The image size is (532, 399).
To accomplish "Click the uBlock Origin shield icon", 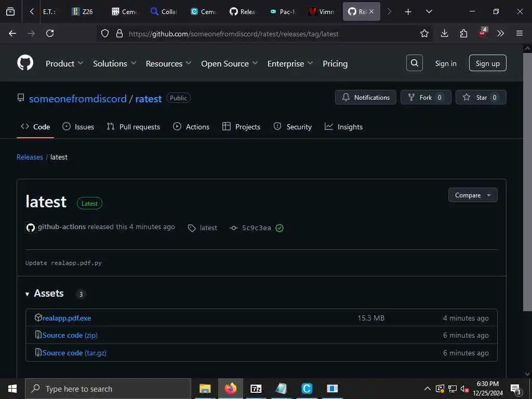I will pos(483,33).
